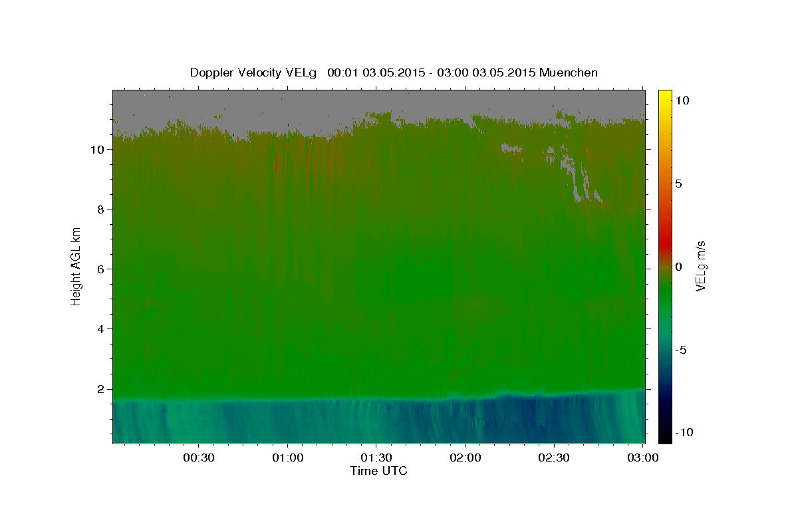
Task: Click the colorbar value 0 label
Action: point(678,267)
